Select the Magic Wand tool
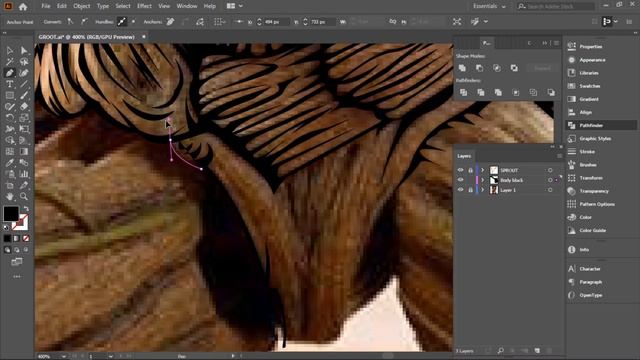This screenshot has height=360, width=640. [10, 62]
